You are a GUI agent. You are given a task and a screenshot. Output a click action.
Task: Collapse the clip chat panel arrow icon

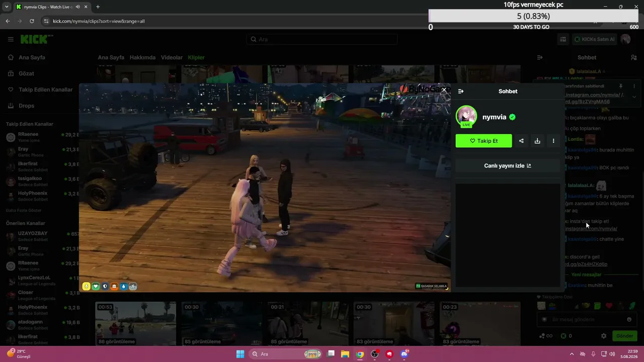pyautogui.click(x=460, y=92)
